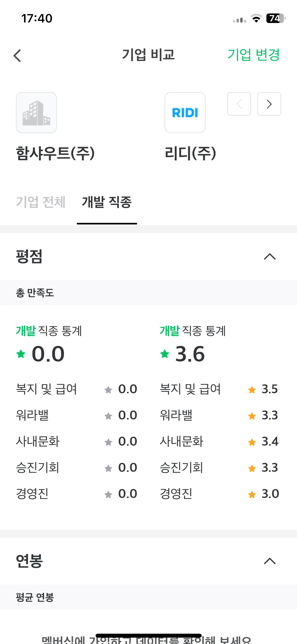Tap the gray building placeholder logo

click(36, 113)
